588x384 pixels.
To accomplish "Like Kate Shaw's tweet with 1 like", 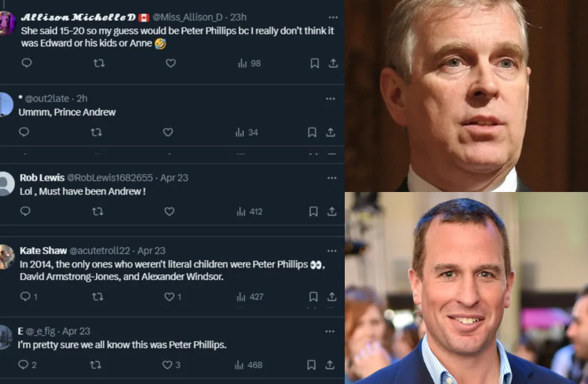I will [x=173, y=297].
